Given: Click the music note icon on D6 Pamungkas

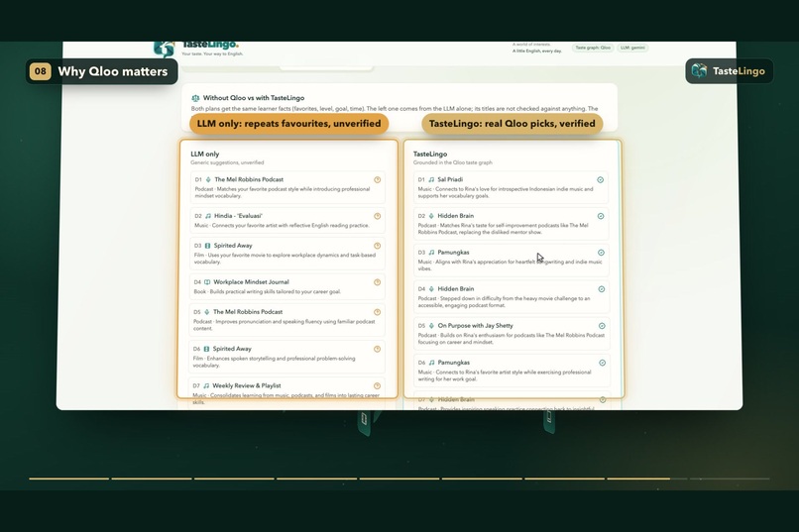Looking at the screenshot, I should [431, 363].
